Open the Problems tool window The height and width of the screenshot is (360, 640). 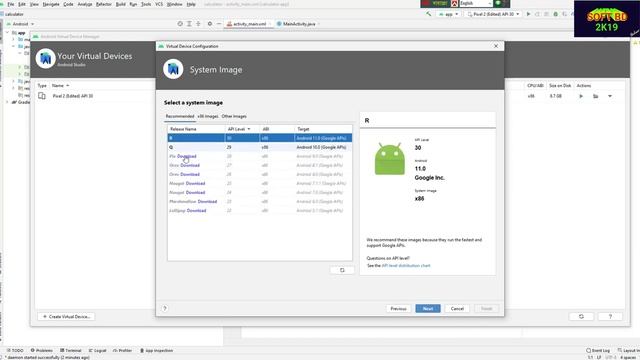42,351
